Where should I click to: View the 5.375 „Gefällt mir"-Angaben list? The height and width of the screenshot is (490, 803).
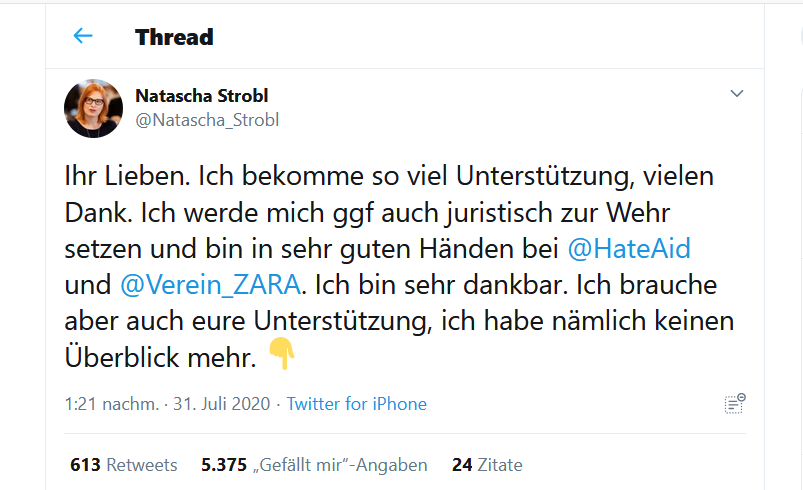pyautogui.click(x=314, y=465)
